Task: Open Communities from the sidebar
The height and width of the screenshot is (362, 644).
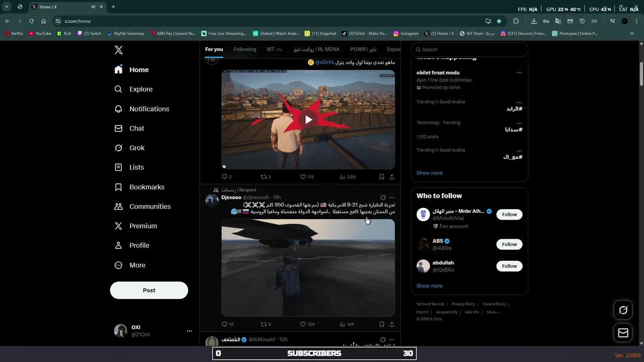Action: [x=143, y=207]
